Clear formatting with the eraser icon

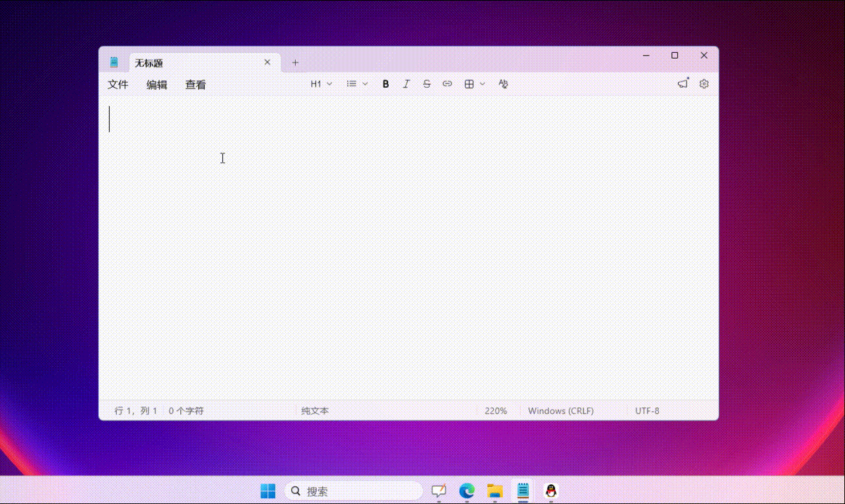(503, 84)
